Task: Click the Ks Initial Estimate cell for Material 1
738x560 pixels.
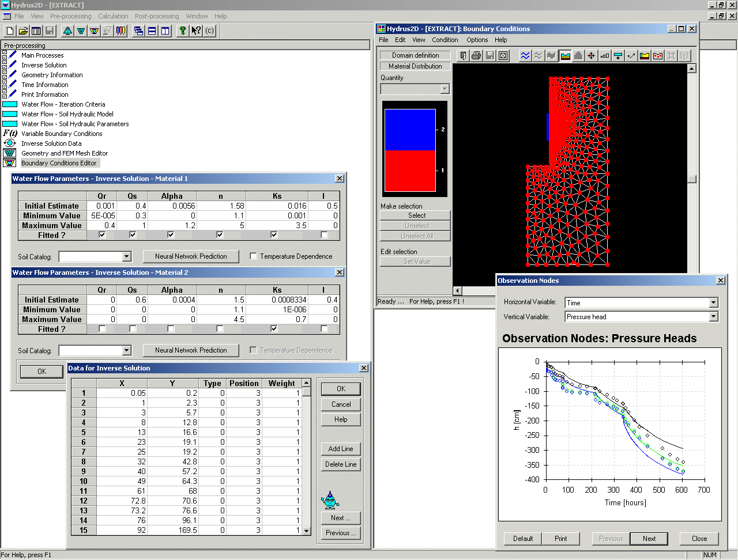Action: point(277,206)
